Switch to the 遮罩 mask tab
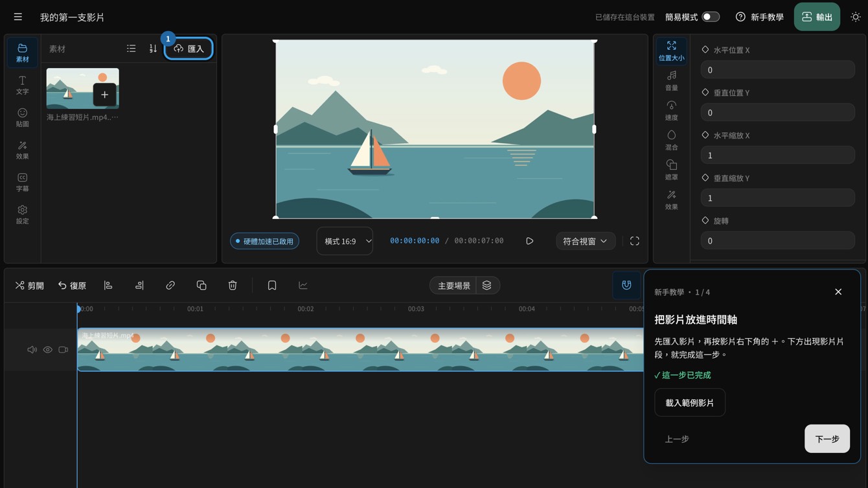Viewport: 868px width, 488px height. click(x=672, y=170)
